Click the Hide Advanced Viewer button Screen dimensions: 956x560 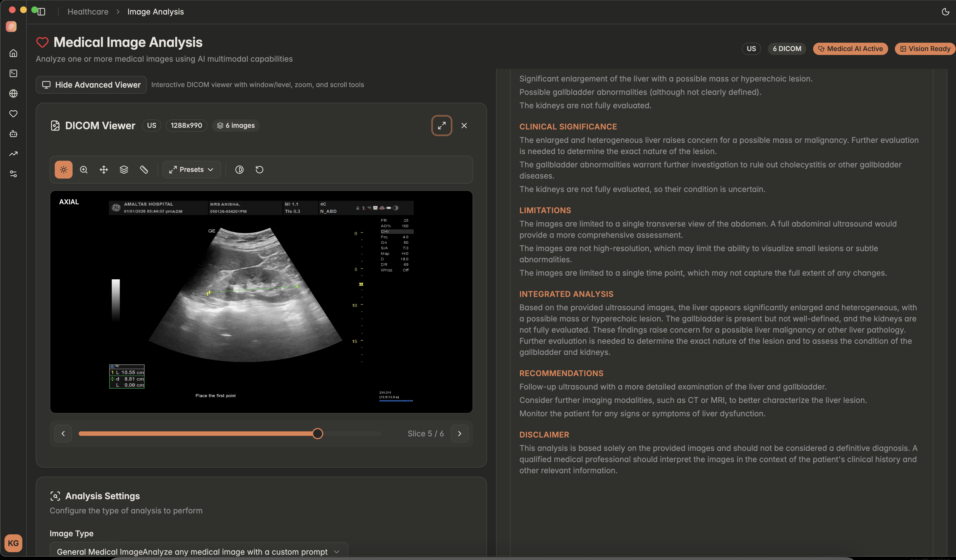pos(91,85)
